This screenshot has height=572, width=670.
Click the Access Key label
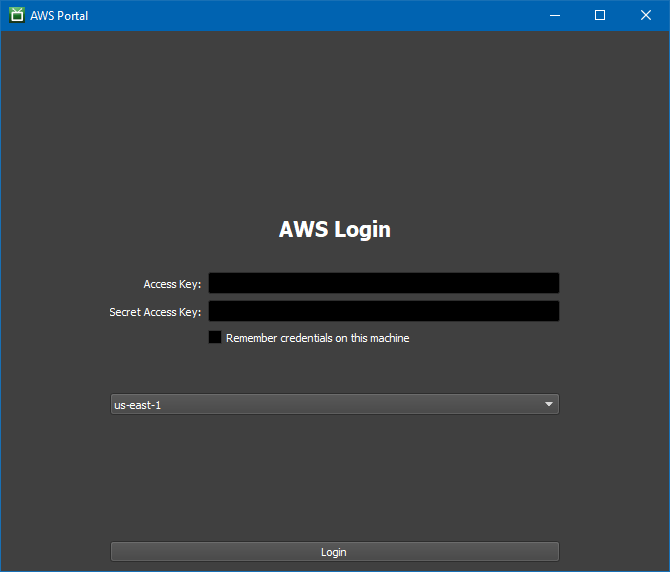click(172, 285)
